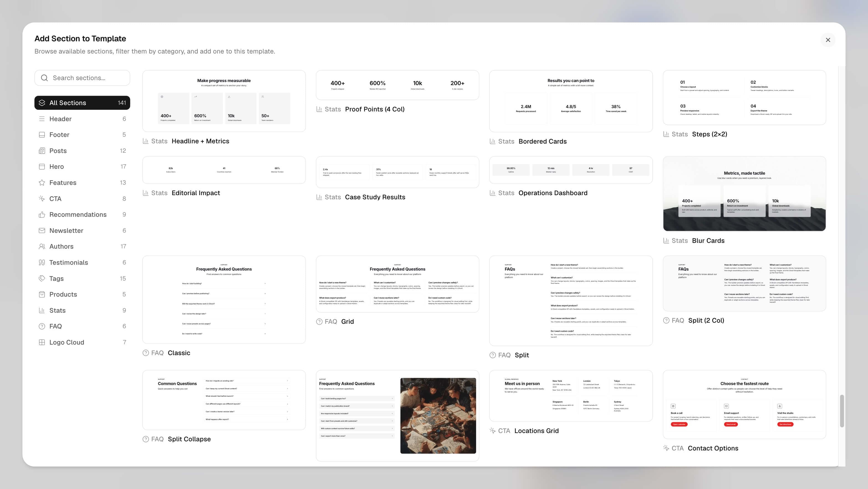The image size is (868, 489).
Task: Click the 'Bordered Cards' title text
Action: [543, 141]
